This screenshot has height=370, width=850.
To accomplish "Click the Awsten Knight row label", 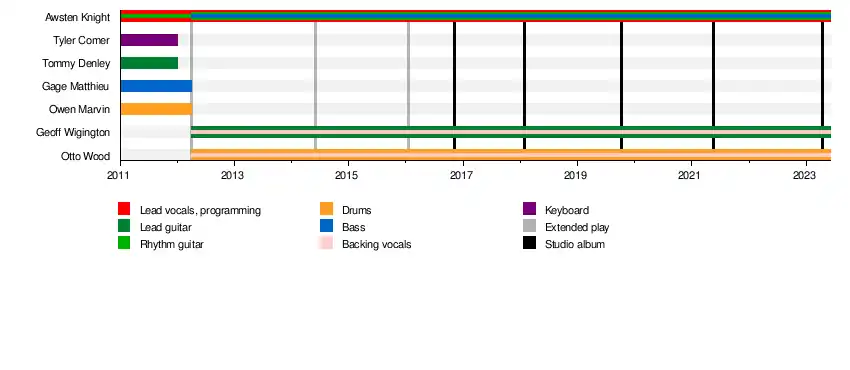I will (78, 17).
